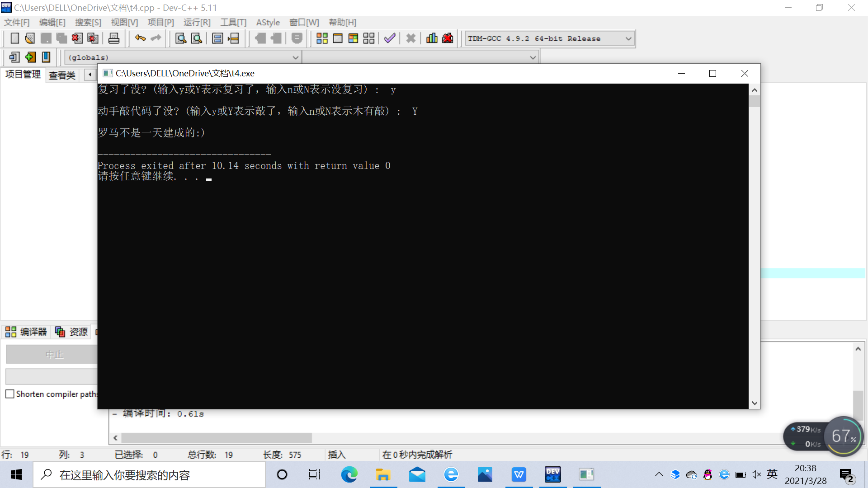Click the 中止 button

coord(54,355)
